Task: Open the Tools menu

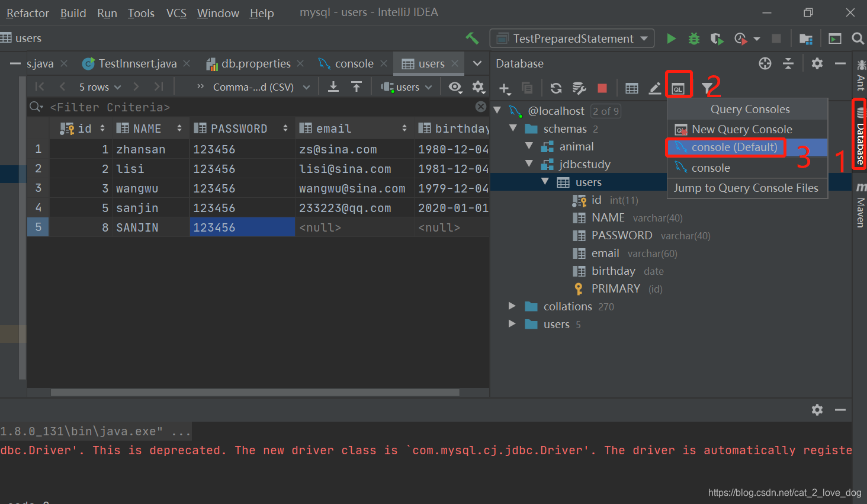Action: point(141,13)
